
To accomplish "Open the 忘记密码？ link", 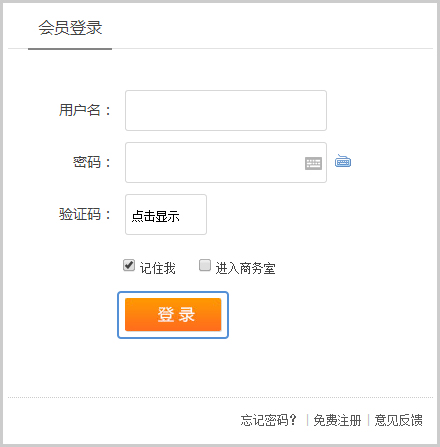I will [x=269, y=420].
